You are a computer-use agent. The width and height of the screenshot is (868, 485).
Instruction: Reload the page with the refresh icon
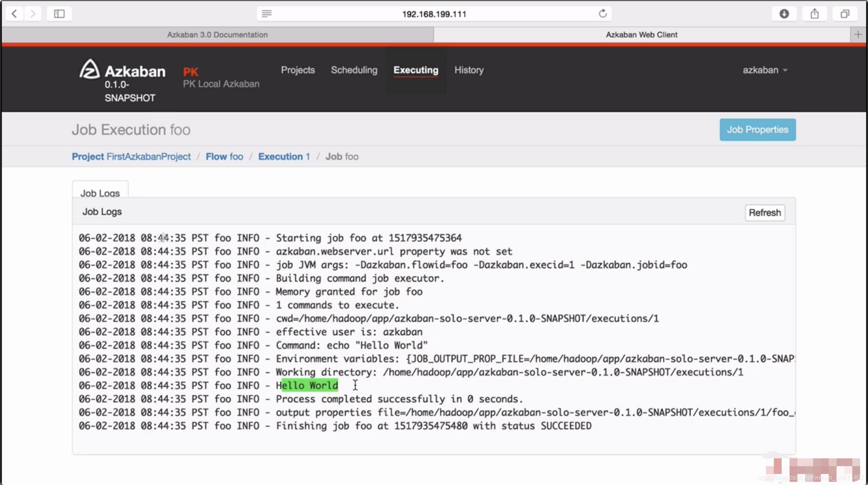(603, 14)
